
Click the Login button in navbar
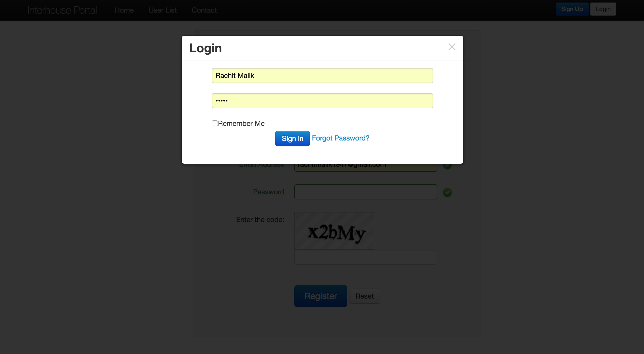603,9
